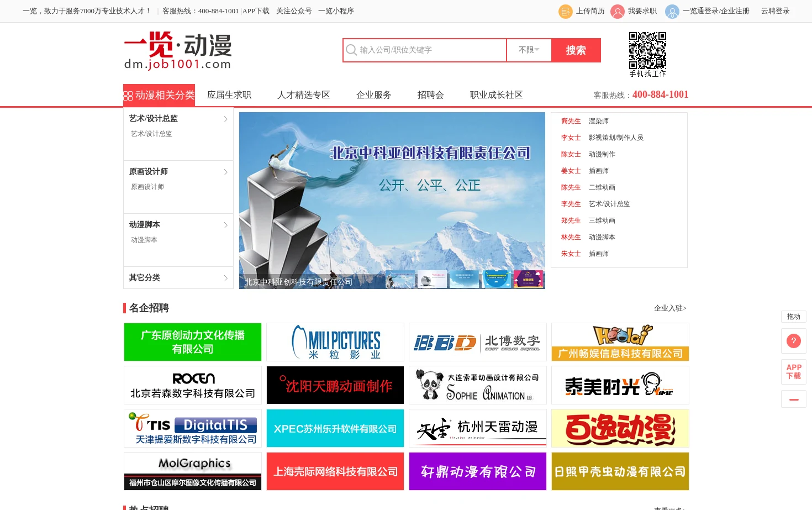This screenshot has width=812, height=510.
Task: Open the 关注公众号 link
Action: [294, 11]
